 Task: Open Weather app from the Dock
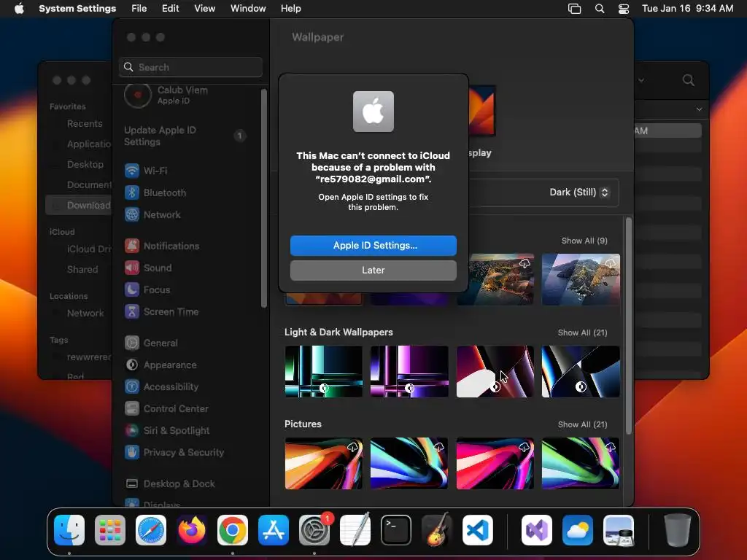578,530
